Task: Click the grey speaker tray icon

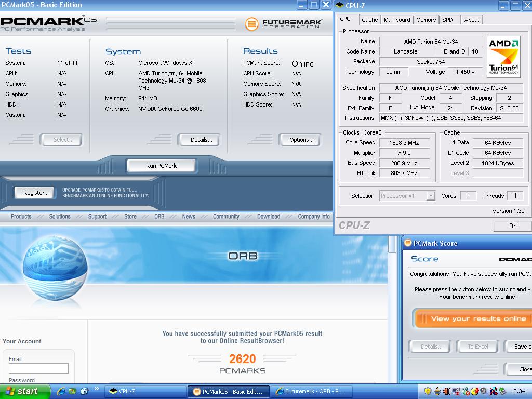Action: pos(483,391)
